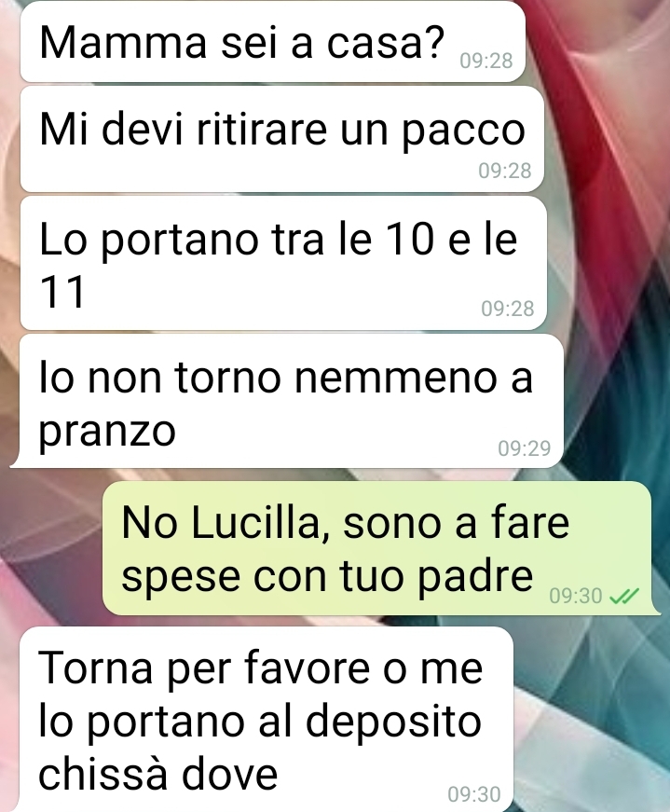Click the 09:28 timestamp under 'un pacco'
The height and width of the screenshot is (812, 670).
[505, 171]
